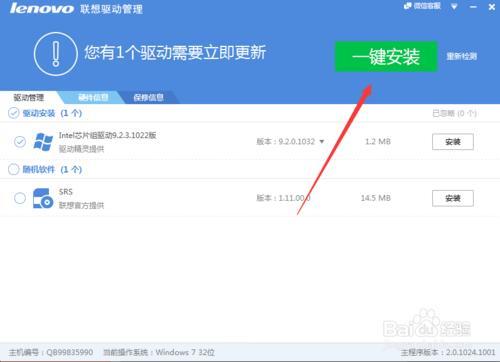500x362 pixels.
Task: Open the Intel driver version dropdown arrow
Action: coord(322,142)
